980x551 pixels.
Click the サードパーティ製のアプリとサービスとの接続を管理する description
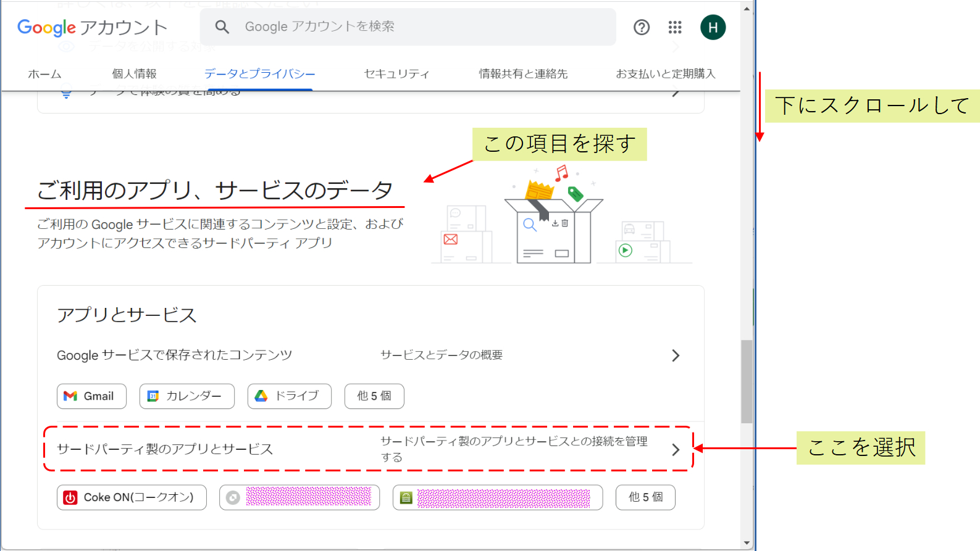[514, 449]
